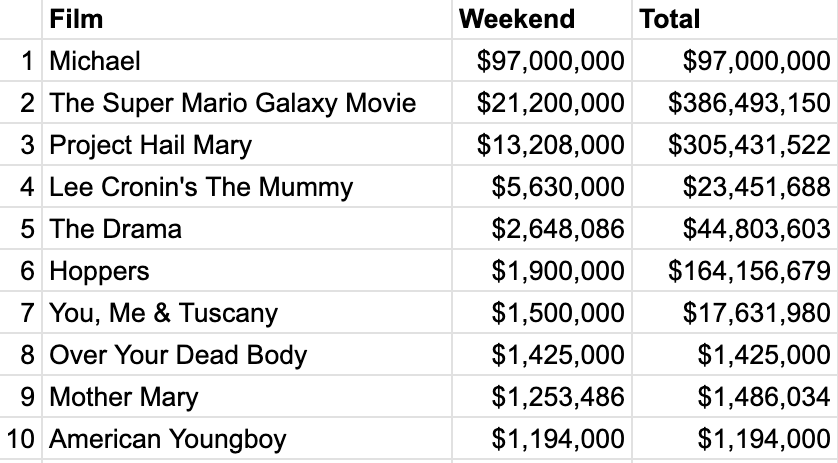
Task: Click the $44,803,603 total cell
Action: pyautogui.click(x=735, y=229)
